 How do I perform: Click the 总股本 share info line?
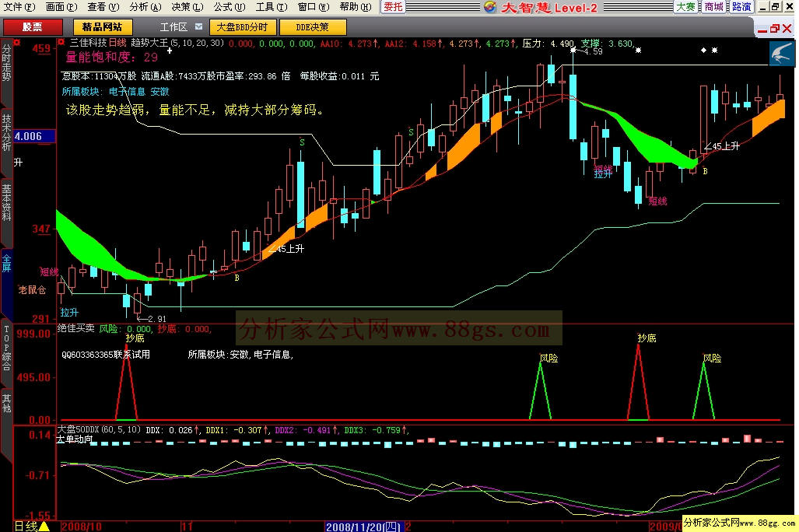point(220,76)
